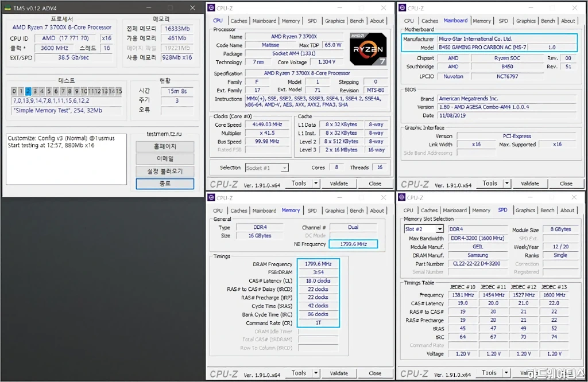Click the 홈페이지 button in TM5
The image size is (588, 382).
click(165, 146)
